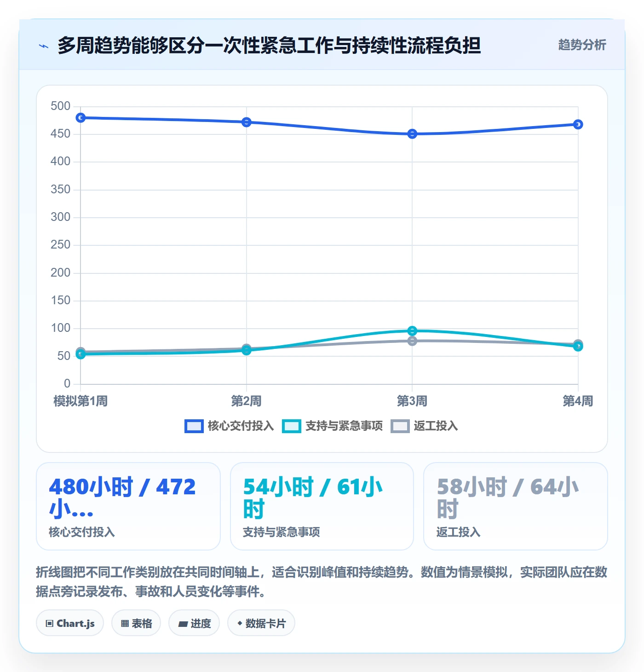Viewport: 644px width, 672px height.
Task: Click the 折线图 description paragraph
Action: click(322, 582)
